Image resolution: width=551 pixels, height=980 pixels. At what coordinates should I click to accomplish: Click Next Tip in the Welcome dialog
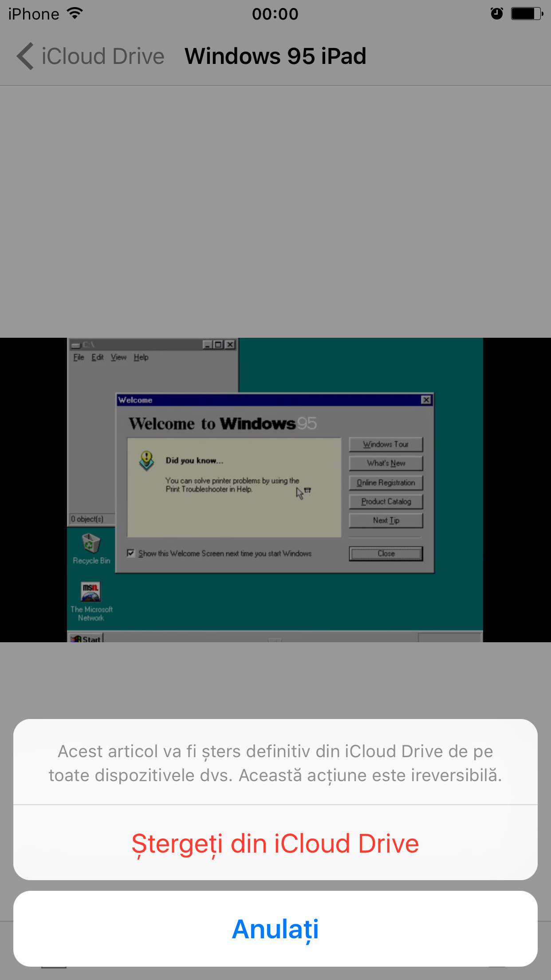tap(386, 520)
